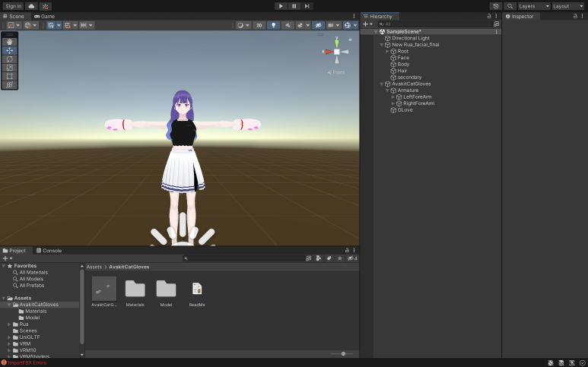Open the Layout dropdown
Viewport: 588px width, 367px height.
(568, 6)
